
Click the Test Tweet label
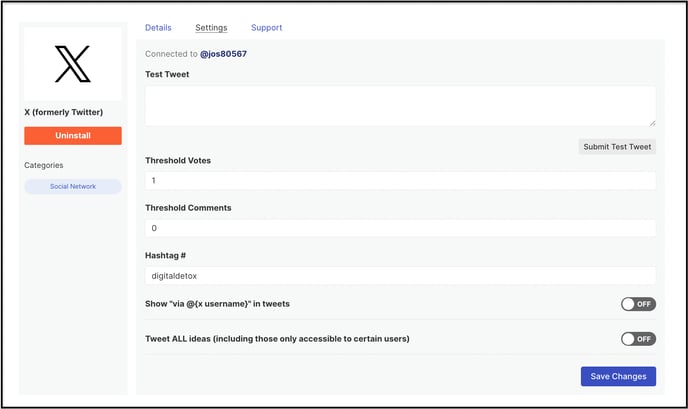tap(167, 75)
